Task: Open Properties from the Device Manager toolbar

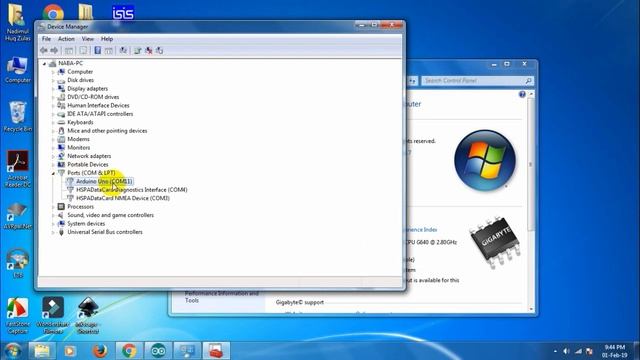Action: tap(83, 50)
